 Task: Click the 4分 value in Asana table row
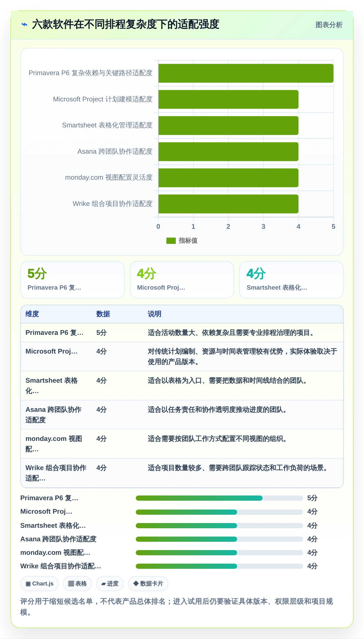(102, 410)
